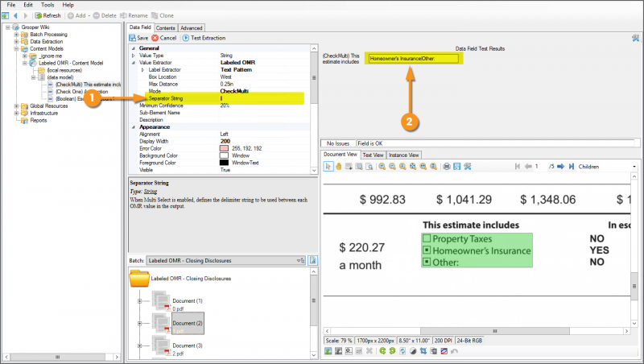Open the File menu

(11, 5)
